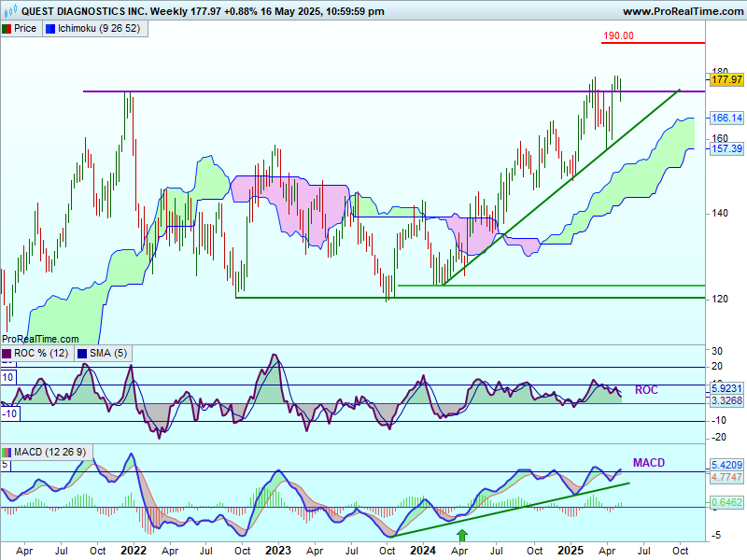
Task: Select the purple MACD text annotation
Action: [648, 463]
